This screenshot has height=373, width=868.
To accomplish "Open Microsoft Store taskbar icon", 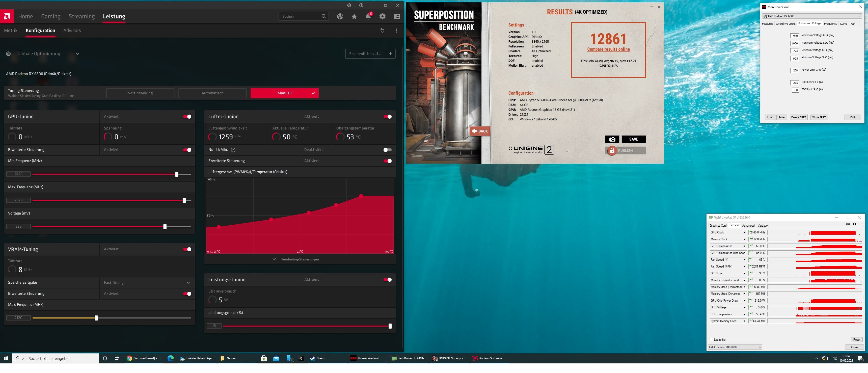I will point(264,358).
